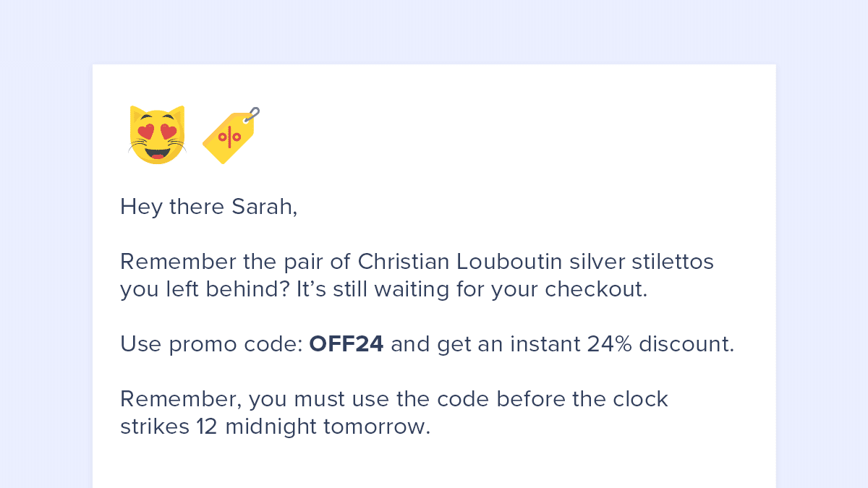Click the percent symbol on the tag
Screen dimensions: 868x488
click(229, 136)
